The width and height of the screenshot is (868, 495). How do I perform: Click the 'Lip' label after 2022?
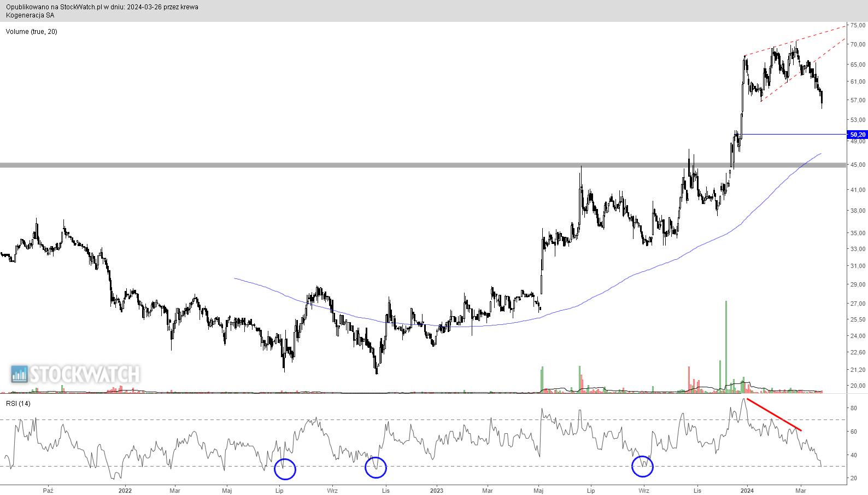279,491
